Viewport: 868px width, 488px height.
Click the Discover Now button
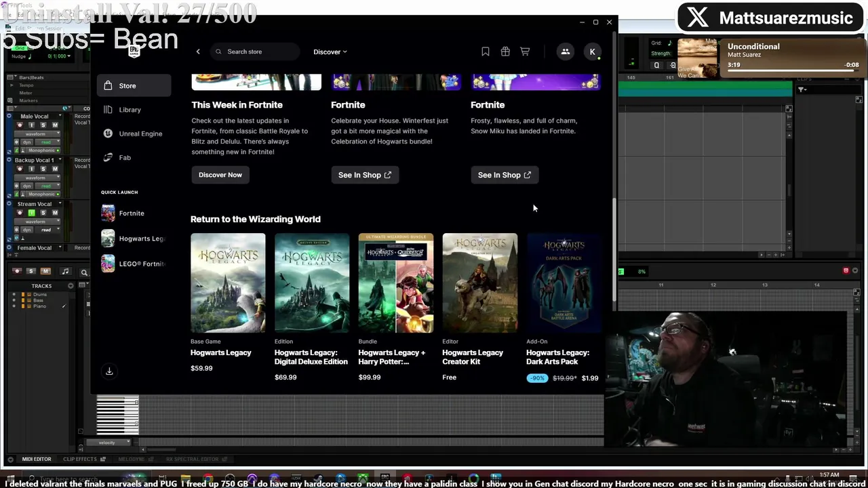[220, 175]
